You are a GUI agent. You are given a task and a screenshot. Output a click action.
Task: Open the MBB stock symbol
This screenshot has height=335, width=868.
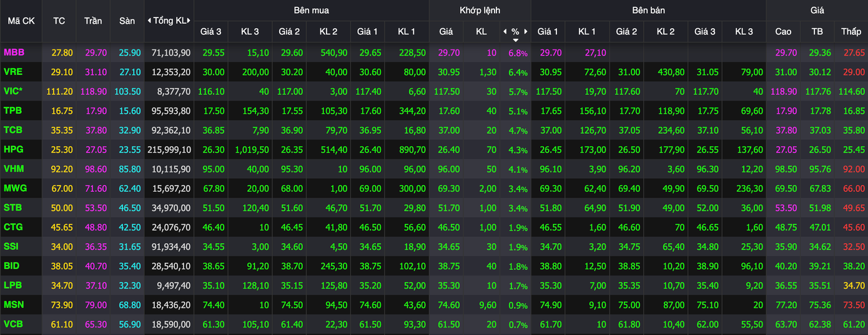point(14,53)
